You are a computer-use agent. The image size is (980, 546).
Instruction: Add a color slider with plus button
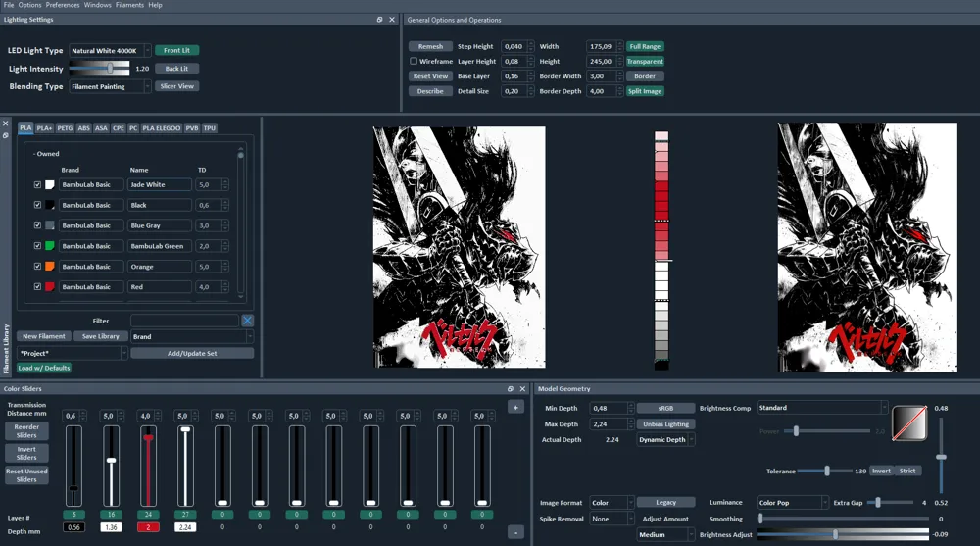(x=515, y=407)
